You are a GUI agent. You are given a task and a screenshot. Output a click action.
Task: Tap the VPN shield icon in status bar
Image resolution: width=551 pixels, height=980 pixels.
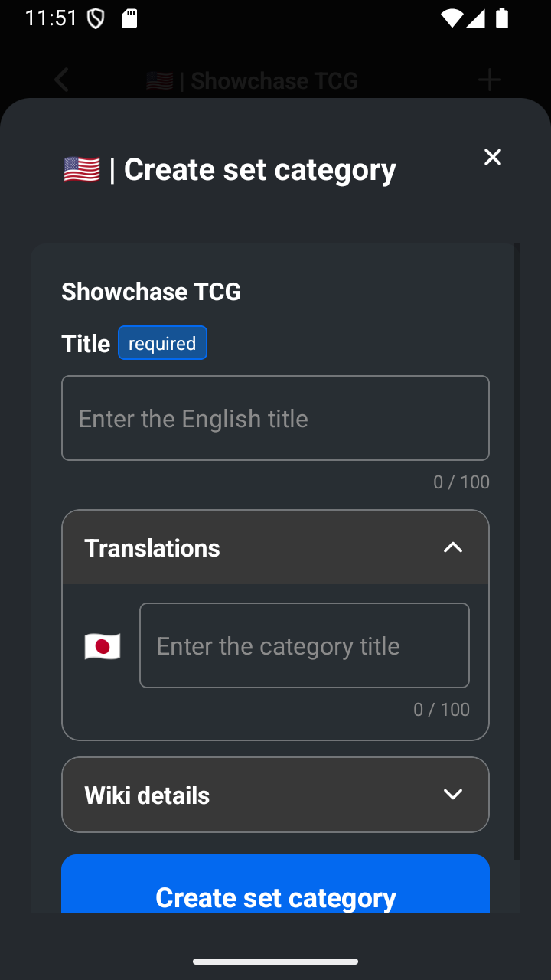click(x=96, y=18)
